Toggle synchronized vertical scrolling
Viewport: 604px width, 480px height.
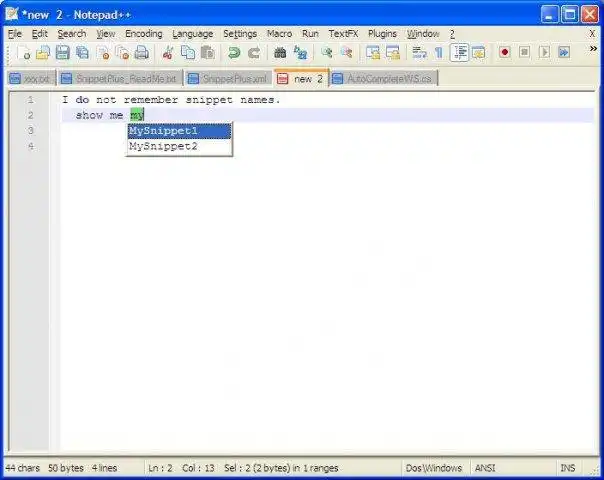(x=373, y=52)
